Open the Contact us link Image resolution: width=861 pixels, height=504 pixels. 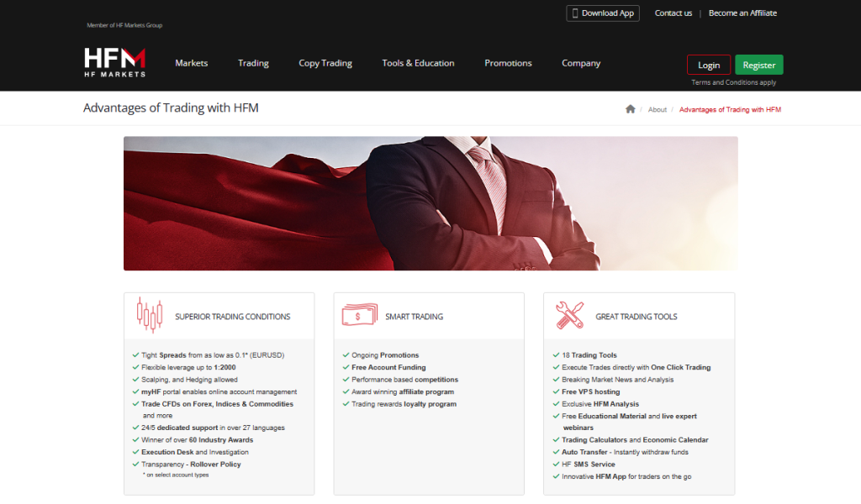[673, 13]
